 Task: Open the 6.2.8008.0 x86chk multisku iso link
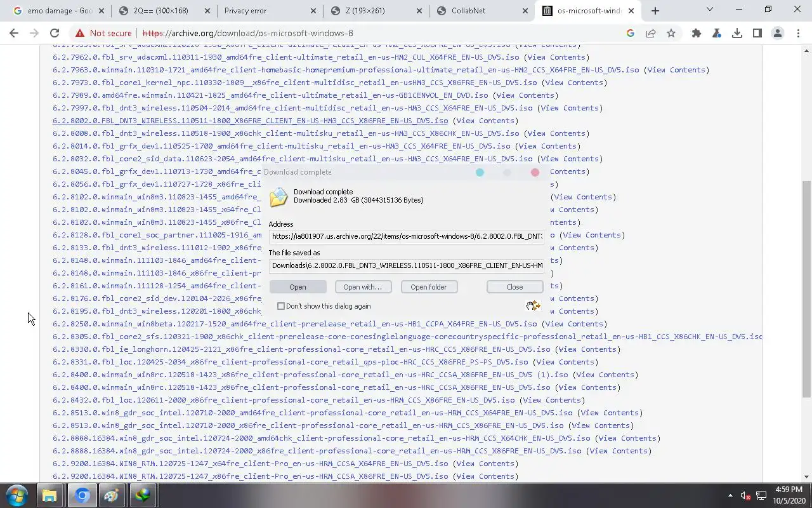tap(285, 133)
